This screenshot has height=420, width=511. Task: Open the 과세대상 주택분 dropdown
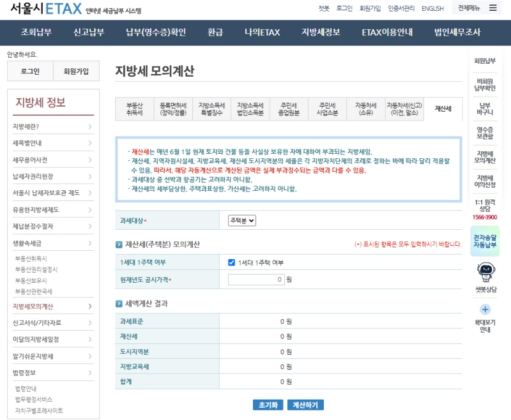click(242, 221)
